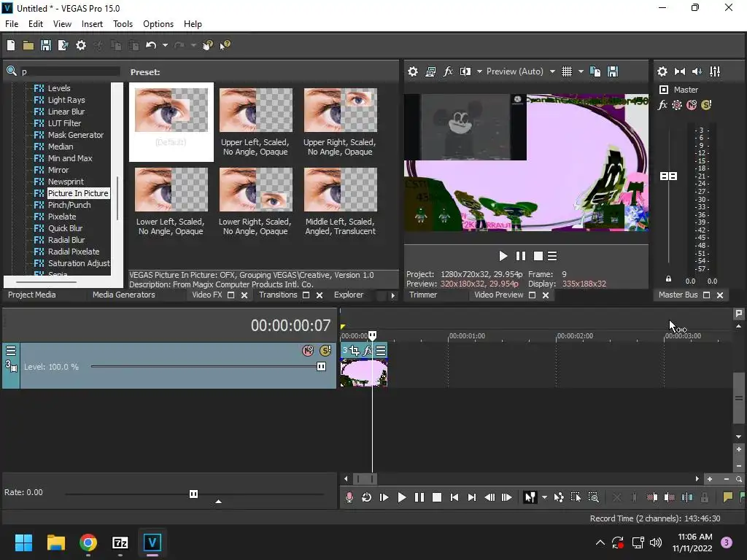This screenshot has height=560, width=747.
Task: Click the Render As toolbar icon
Action: pyautogui.click(x=63, y=45)
